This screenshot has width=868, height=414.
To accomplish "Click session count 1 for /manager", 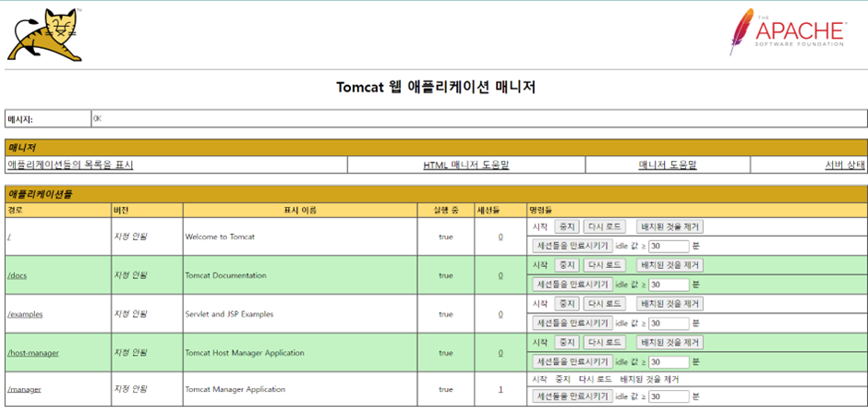I will [x=500, y=390].
